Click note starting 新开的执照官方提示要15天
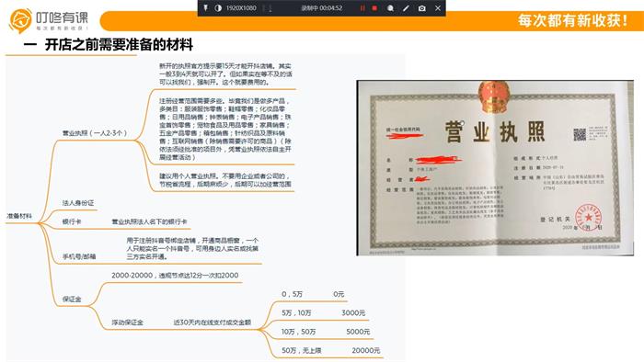Image resolution: width=644 pixels, height=362 pixels. tap(226, 74)
